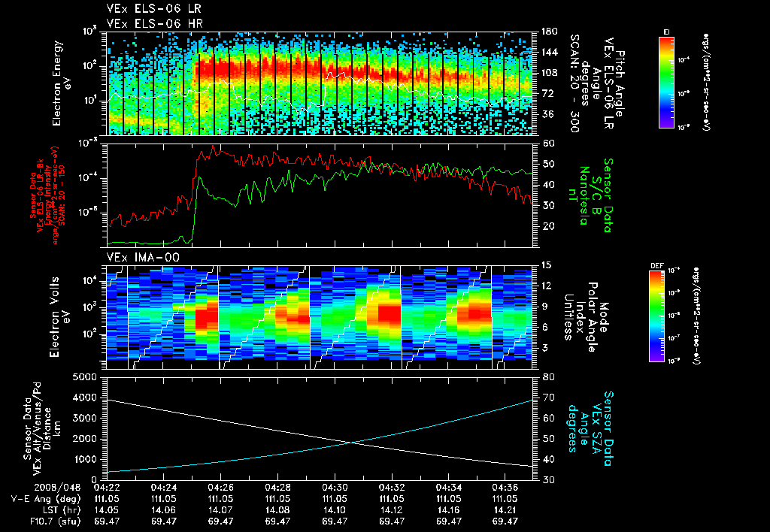Click the '80' SZA angle tick
This screenshot has height=532, width=770.
[550, 377]
